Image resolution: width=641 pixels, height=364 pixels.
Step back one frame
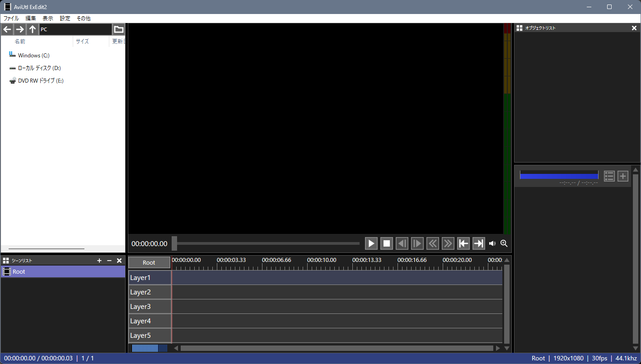pos(402,243)
